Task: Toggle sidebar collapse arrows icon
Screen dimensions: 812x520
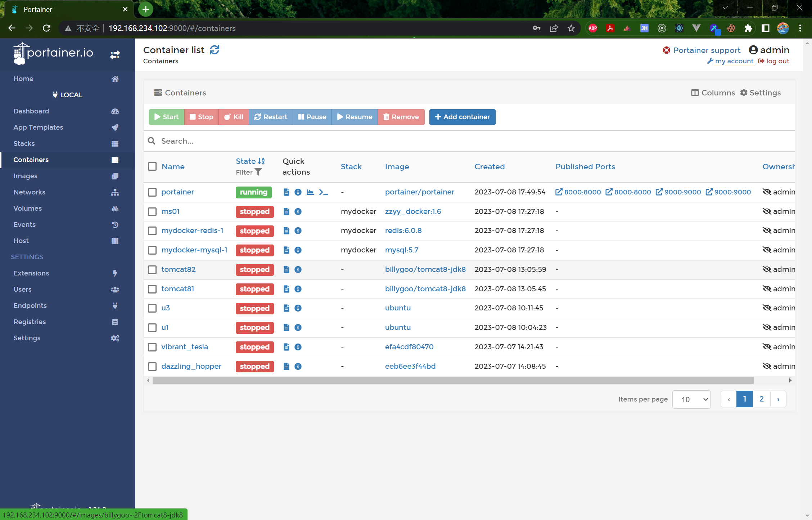Action: click(x=115, y=55)
